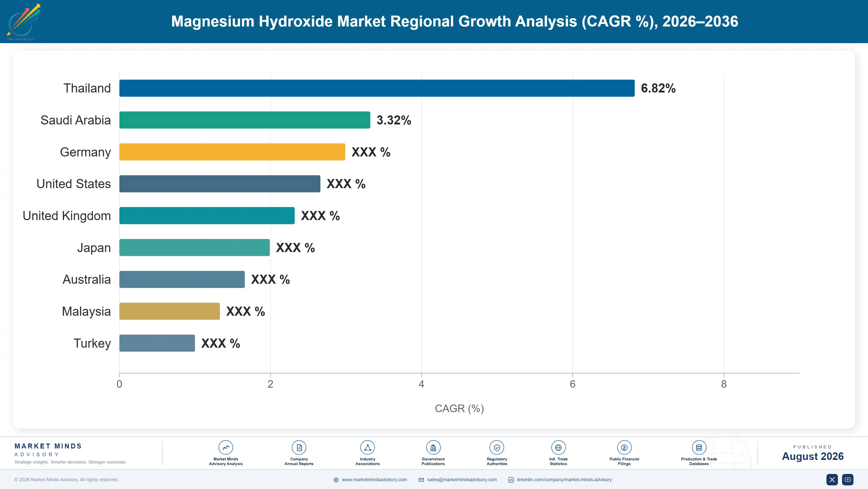Click the Public Financial Filings icon
The image size is (868, 489).
[x=624, y=447]
